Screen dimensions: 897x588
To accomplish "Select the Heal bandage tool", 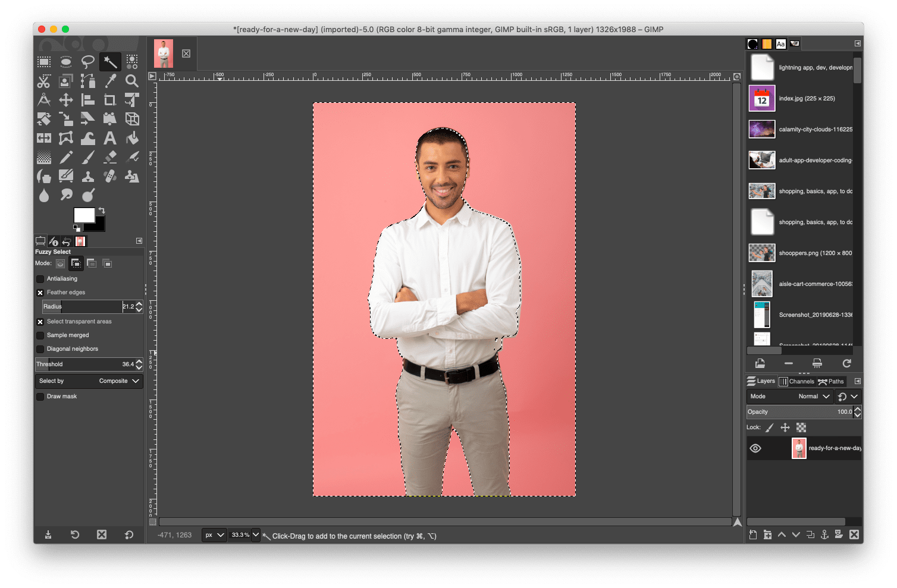I will coord(110,176).
